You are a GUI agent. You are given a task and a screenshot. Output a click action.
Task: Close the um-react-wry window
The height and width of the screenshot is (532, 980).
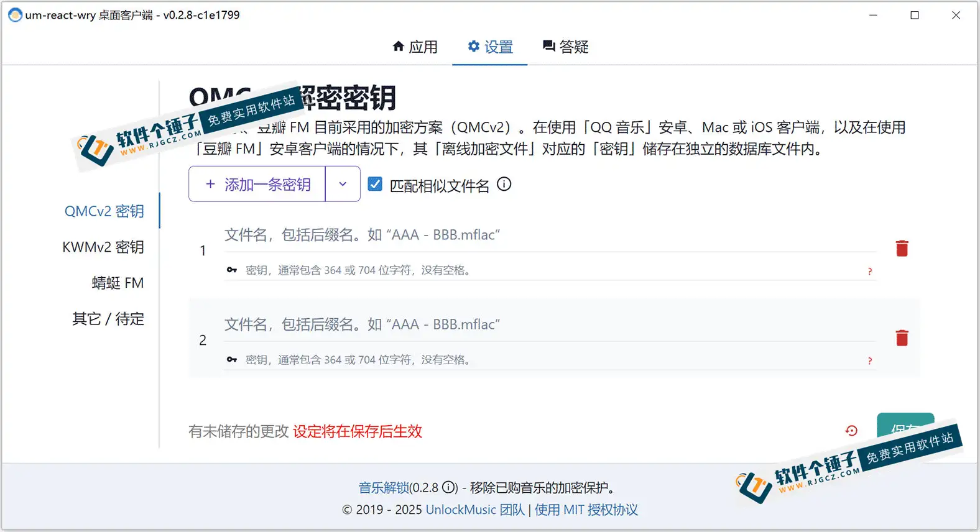[x=956, y=15]
